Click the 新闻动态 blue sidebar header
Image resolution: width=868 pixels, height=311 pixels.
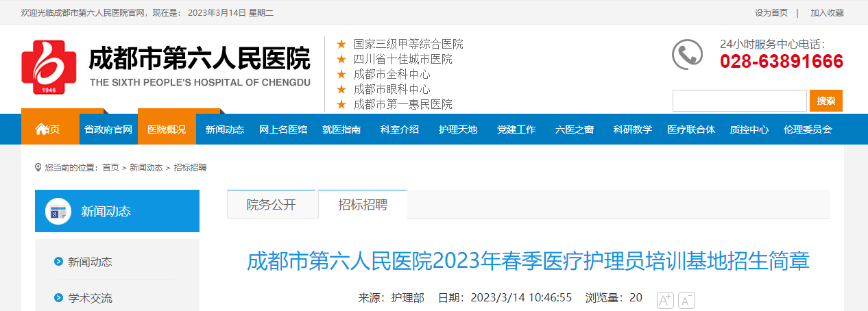[117, 211]
